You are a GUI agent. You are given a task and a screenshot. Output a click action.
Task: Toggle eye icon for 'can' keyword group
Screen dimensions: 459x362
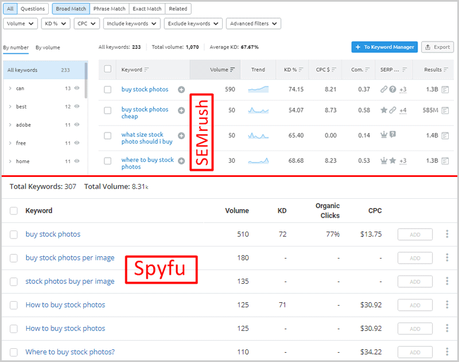77,88
